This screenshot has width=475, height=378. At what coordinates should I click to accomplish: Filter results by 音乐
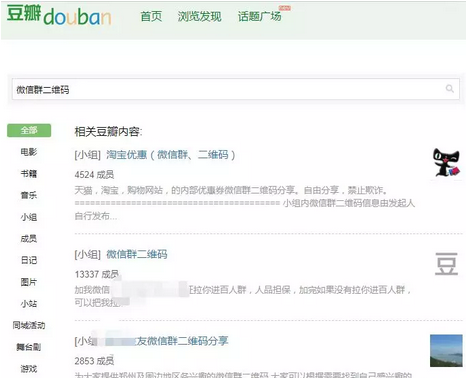(x=29, y=195)
